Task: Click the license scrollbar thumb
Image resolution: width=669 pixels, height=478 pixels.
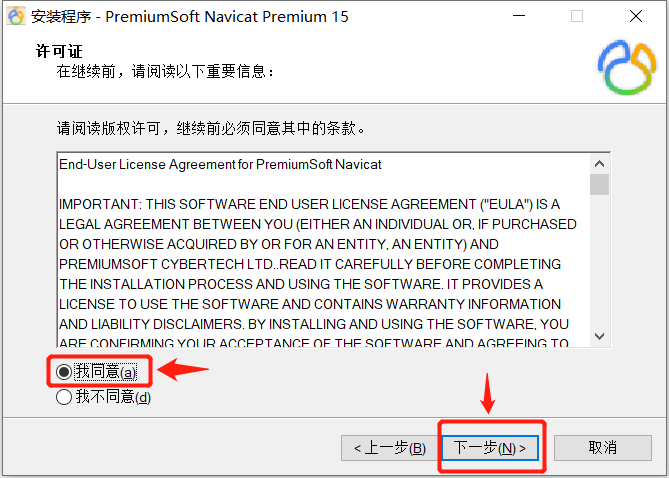Action: pos(599,184)
